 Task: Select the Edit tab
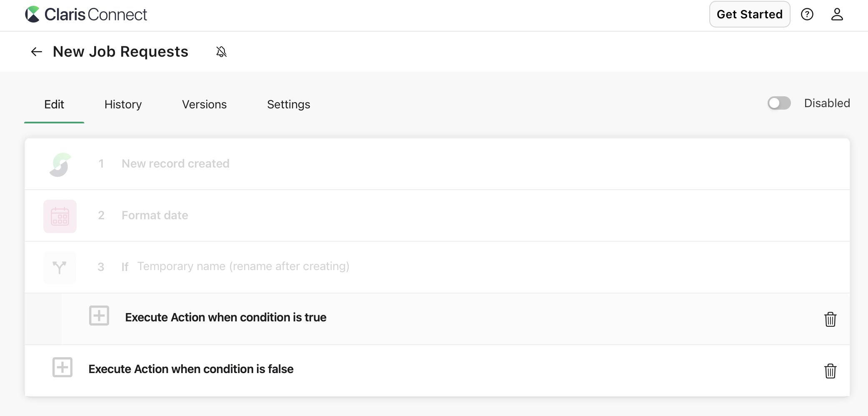coord(54,104)
